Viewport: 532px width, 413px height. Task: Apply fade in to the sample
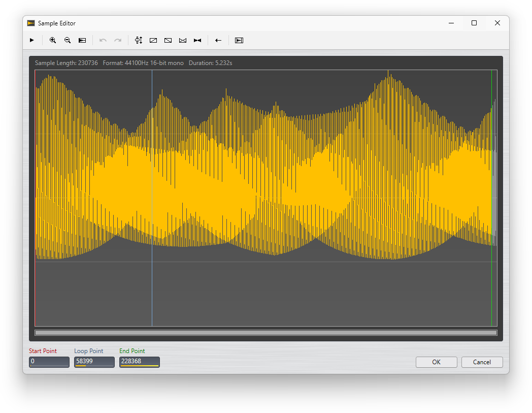point(153,40)
